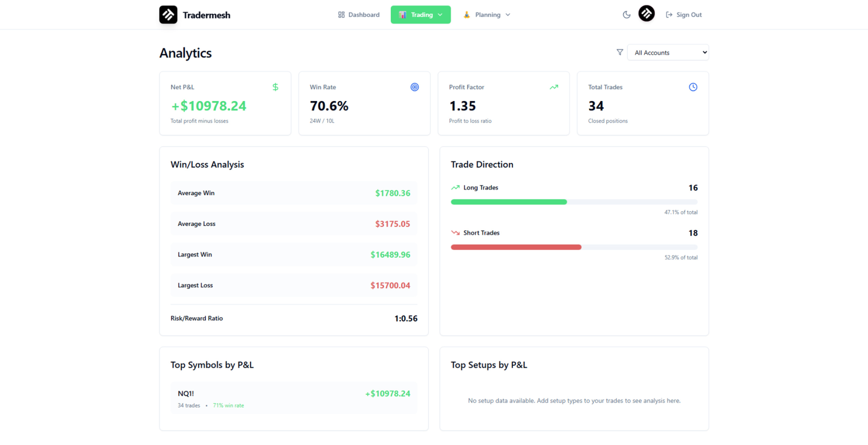The image size is (868, 445).
Task: Open the Trading menu
Action: coord(420,15)
